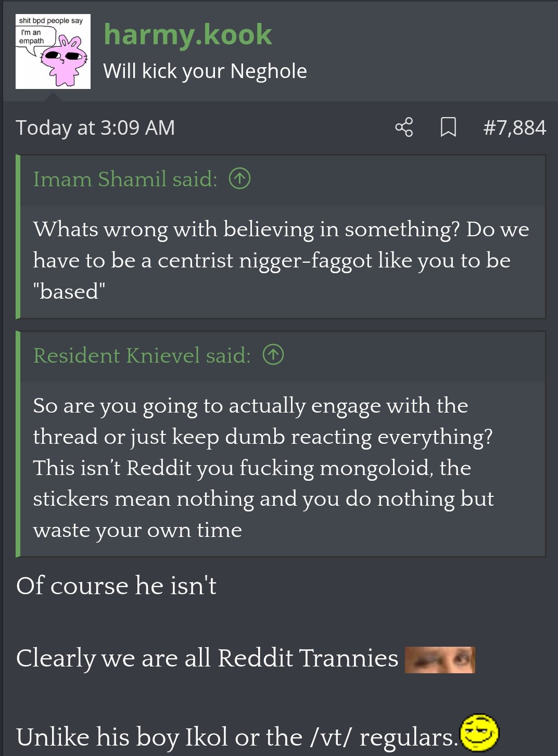Click the smug yellow smiley emoji
Screen dimensions: 558x756
click(x=479, y=733)
